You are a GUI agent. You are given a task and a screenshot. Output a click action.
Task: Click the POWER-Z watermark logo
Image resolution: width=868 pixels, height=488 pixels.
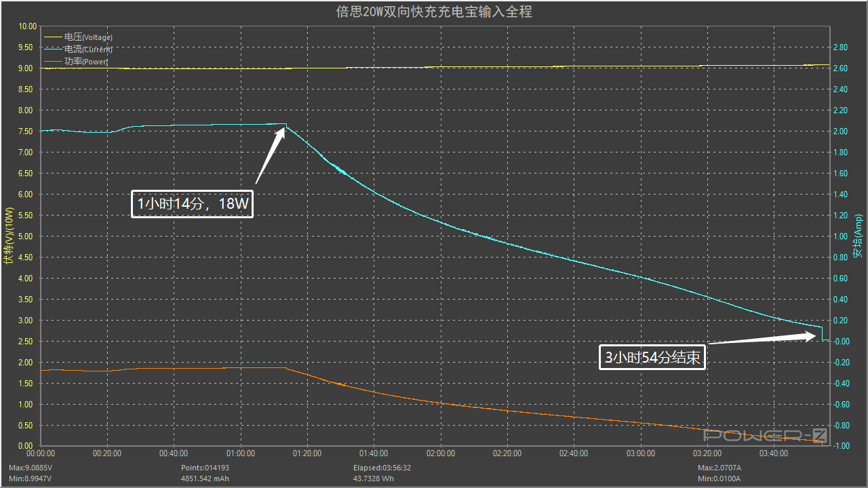(766, 435)
